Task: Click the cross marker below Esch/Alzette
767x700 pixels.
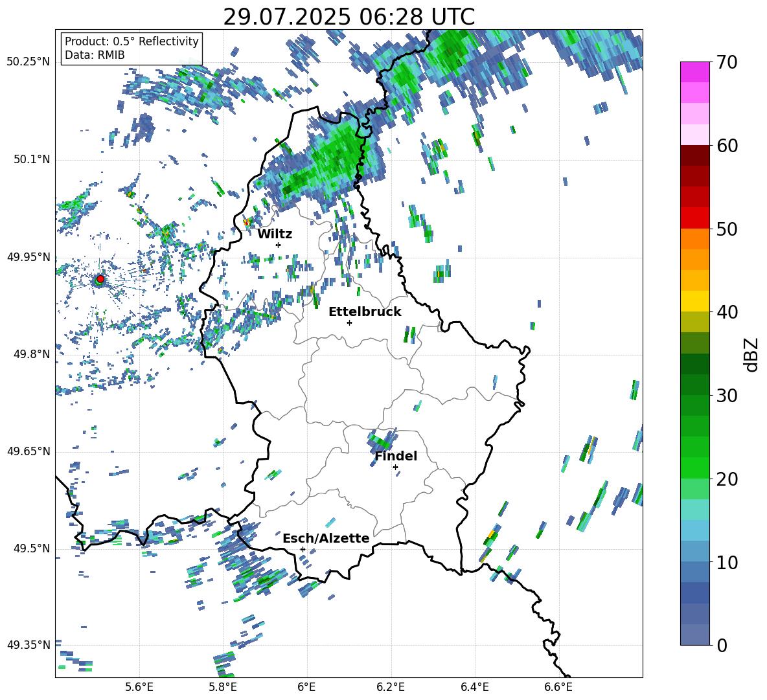Action: pos(303,549)
